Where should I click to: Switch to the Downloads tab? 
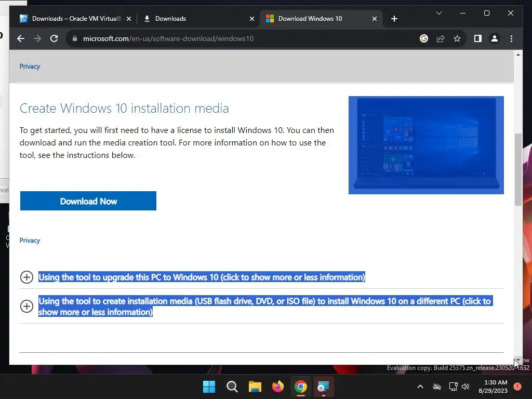coord(198,19)
